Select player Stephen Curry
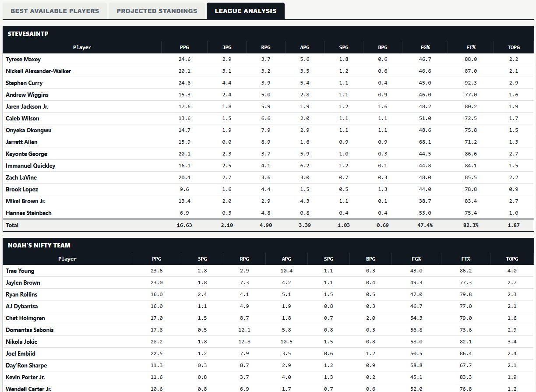 (24, 83)
